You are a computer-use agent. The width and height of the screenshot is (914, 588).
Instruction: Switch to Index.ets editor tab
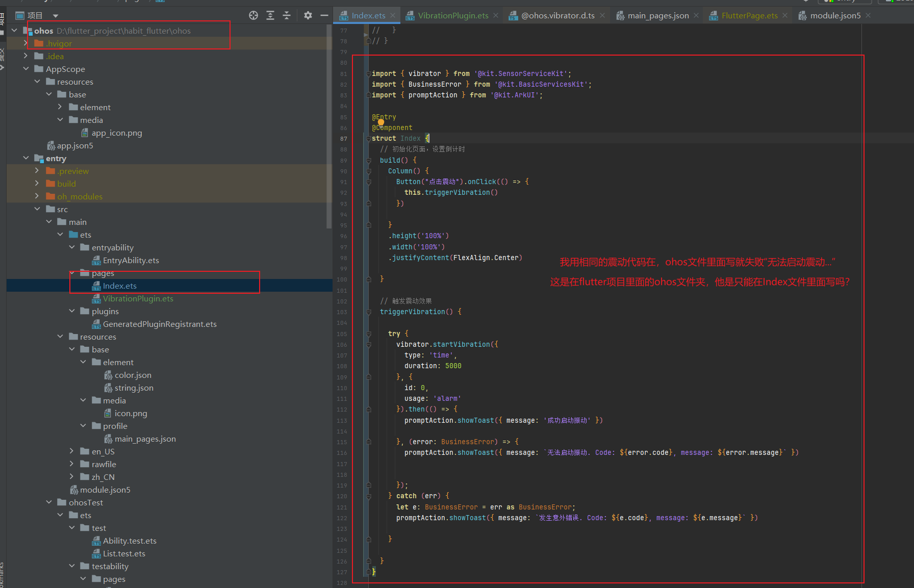[368, 15]
